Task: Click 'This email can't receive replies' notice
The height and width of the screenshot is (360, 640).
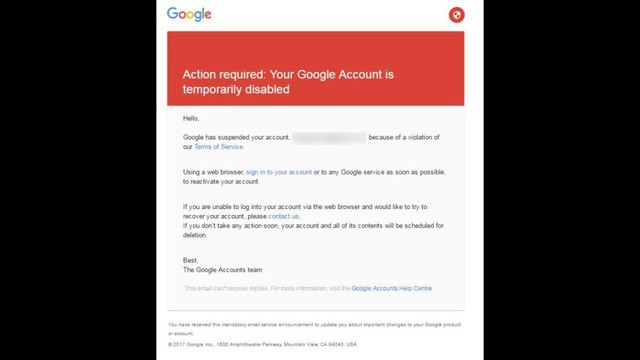Action: pyautogui.click(x=227, y=288)
